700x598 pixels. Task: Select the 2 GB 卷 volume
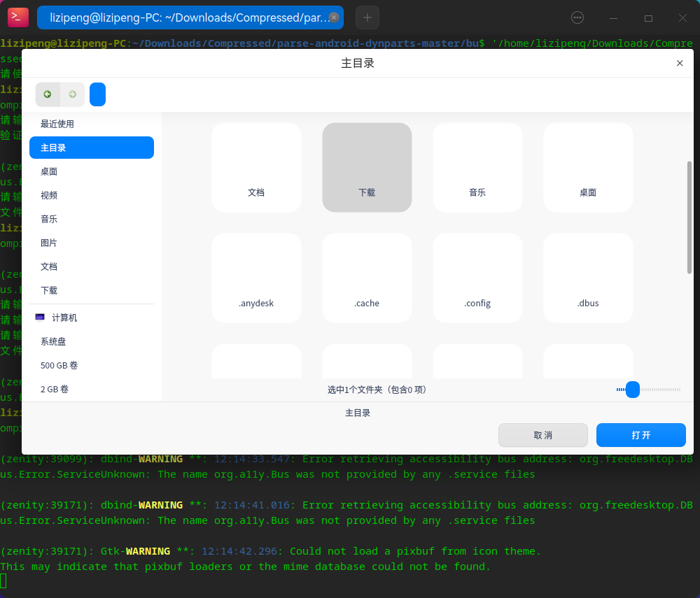coord(55,389)
